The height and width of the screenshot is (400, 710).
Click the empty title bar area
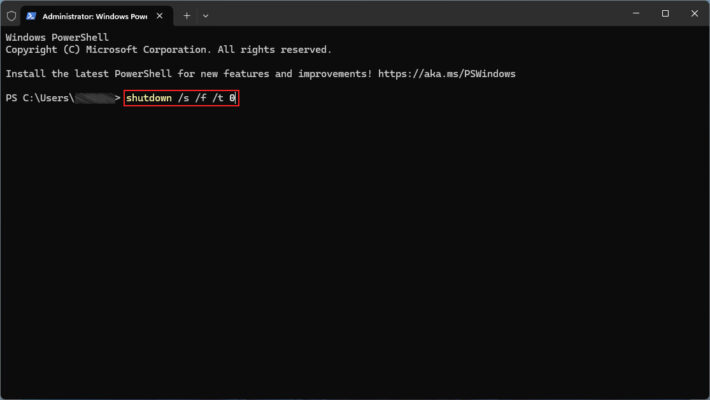[x=420, y=15]
